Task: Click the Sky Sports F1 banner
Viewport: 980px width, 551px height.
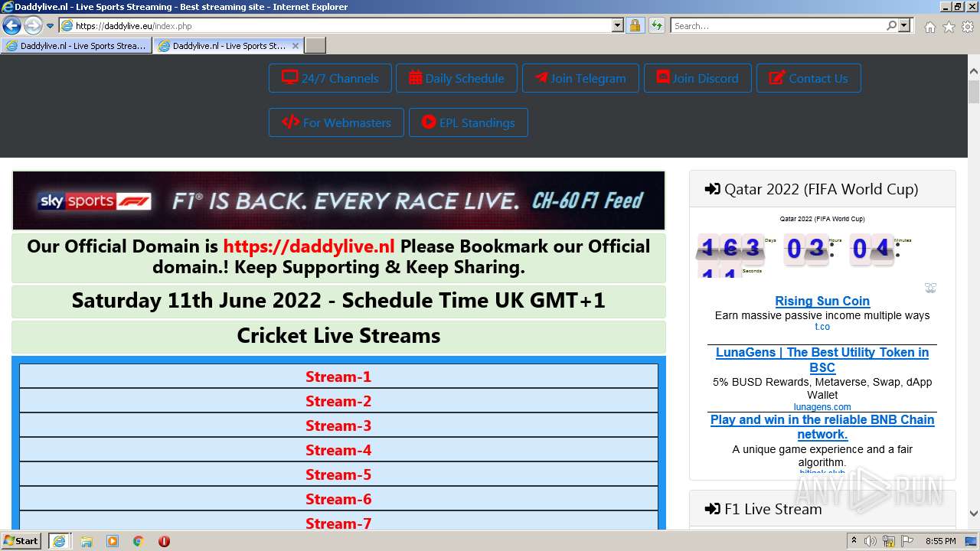Action: pyautogui.click(x=338, y=201)
